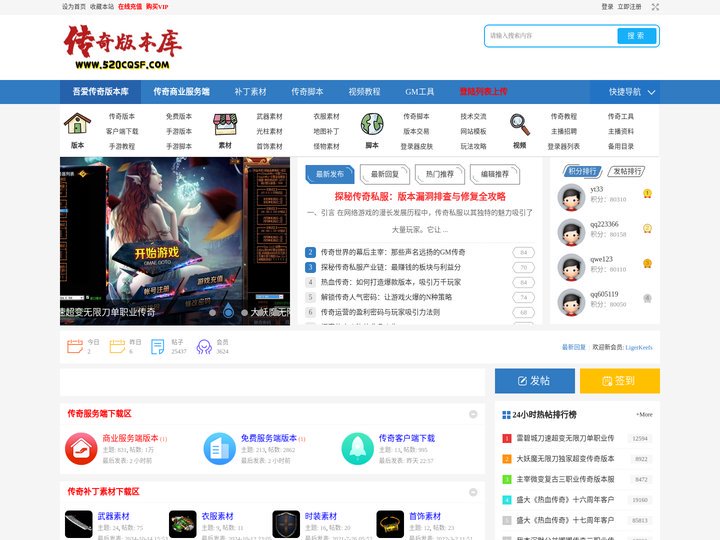Open hot post 雷碧城刀速超变无限刀单职业传
The width and height of the screenshot is (720, 540).
[x=565, y=438]
